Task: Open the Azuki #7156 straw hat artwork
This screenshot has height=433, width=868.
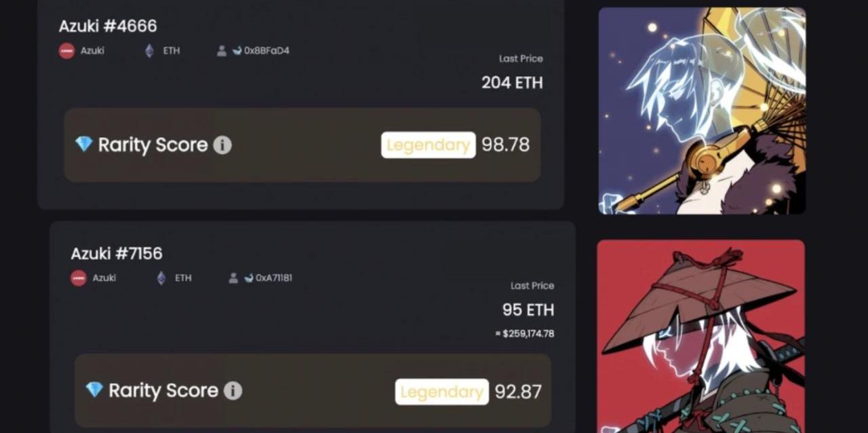Action: (x=701, y=336)
